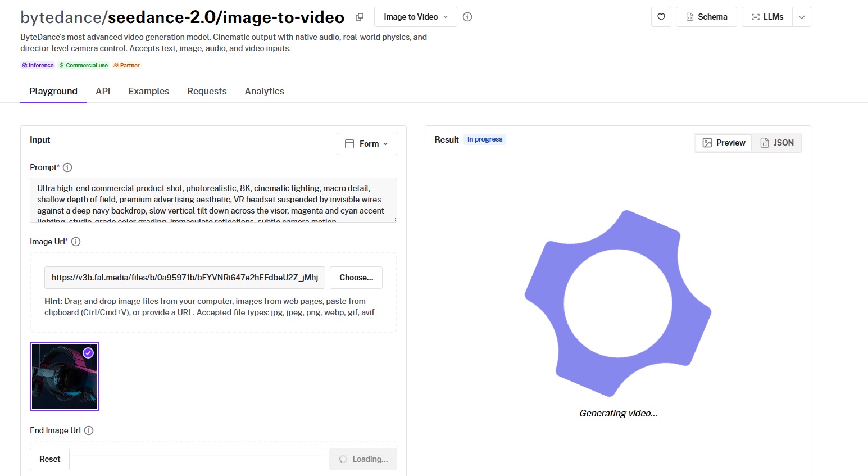The height and width of the screenshot is (476, 868).
Task: Click the Prompt info icon
Action: pyautogui.click(x=67, y=167)
